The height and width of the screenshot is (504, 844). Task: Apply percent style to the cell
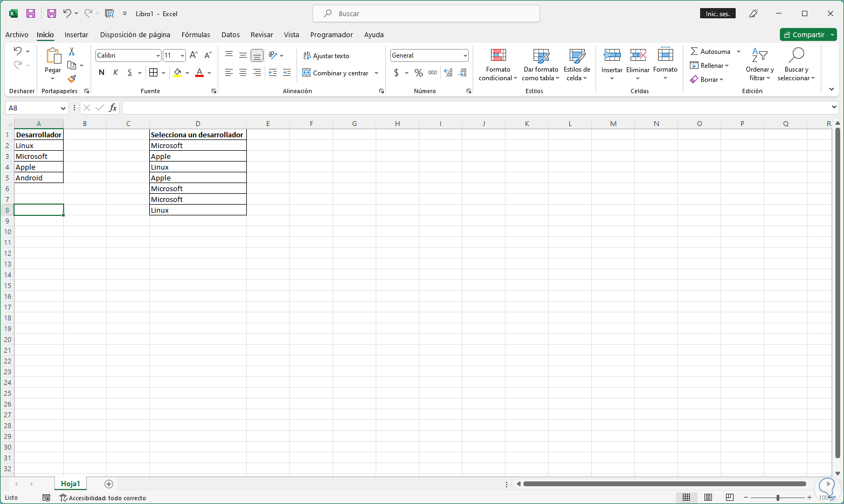419,73
